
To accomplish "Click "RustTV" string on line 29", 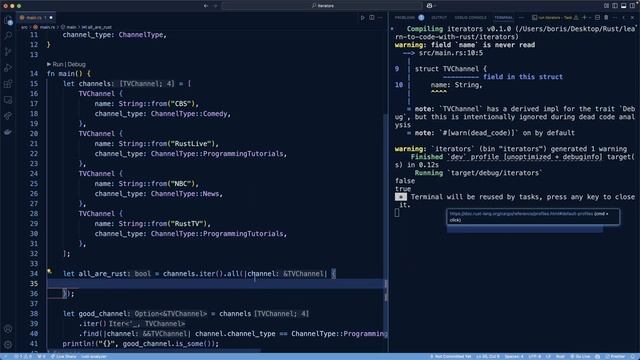I will [x=187, y=224].
